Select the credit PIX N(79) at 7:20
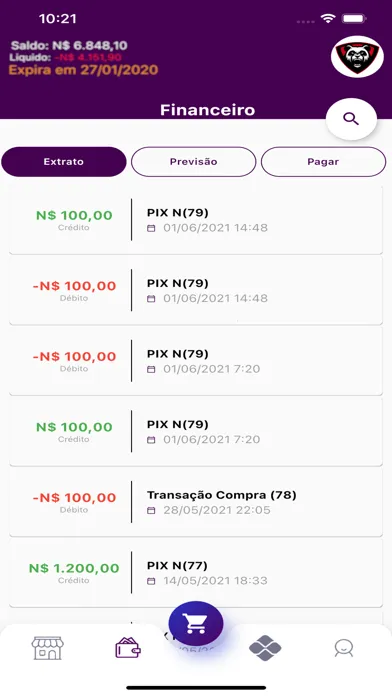 [x=196, y=431]
